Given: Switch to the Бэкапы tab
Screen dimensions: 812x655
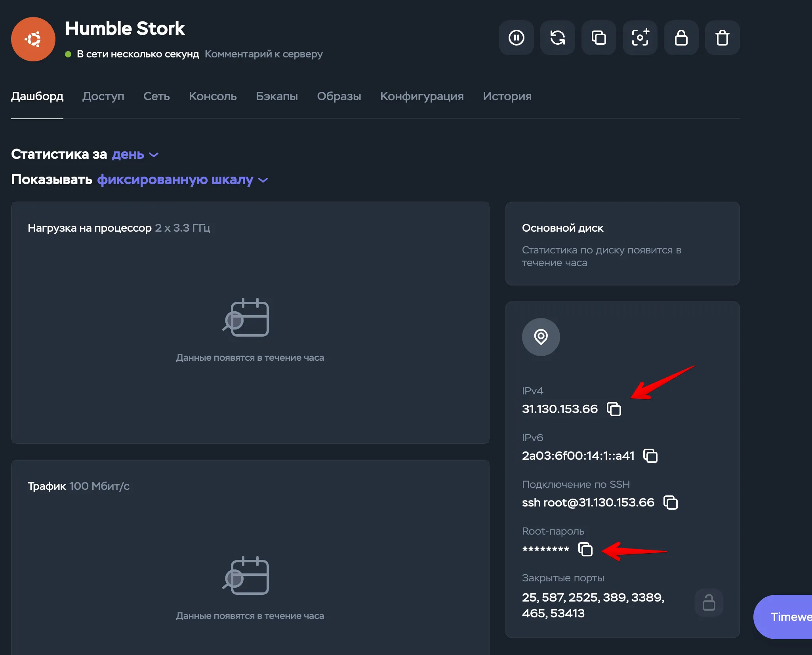Looking at the screenshot, I should point(277,96).
